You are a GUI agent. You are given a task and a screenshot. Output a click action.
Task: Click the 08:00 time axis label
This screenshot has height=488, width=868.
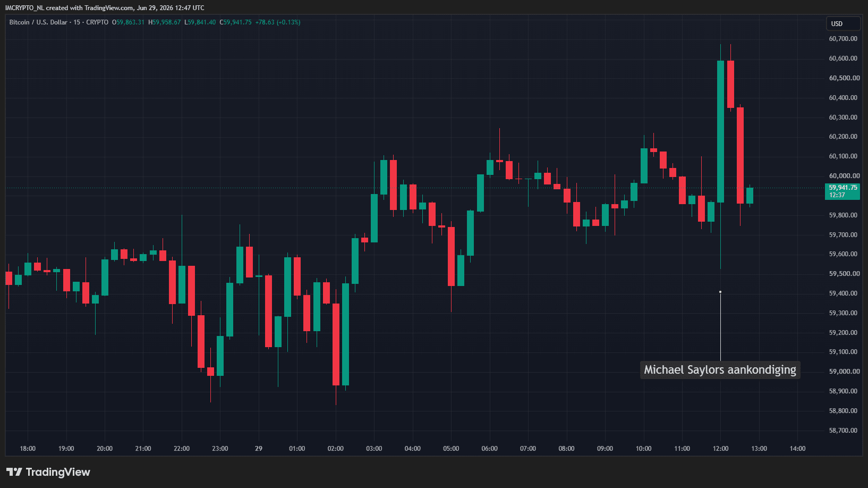pyautogui.click(x=567, y=449)
